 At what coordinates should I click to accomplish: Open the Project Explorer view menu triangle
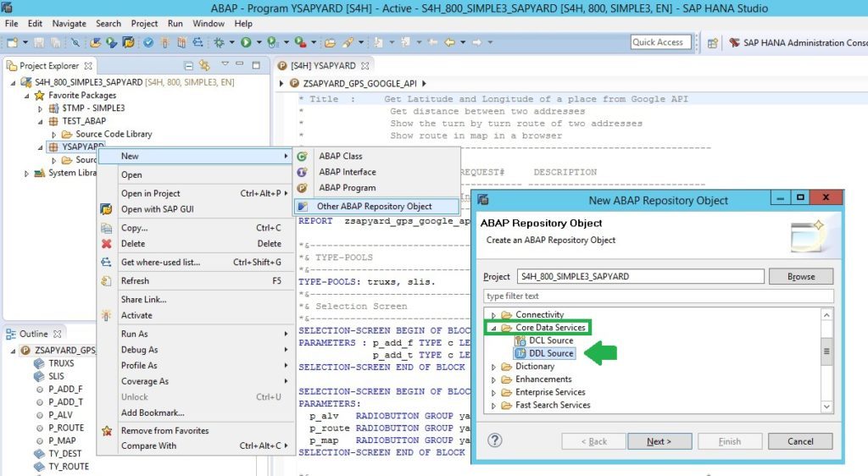point(225,64)
